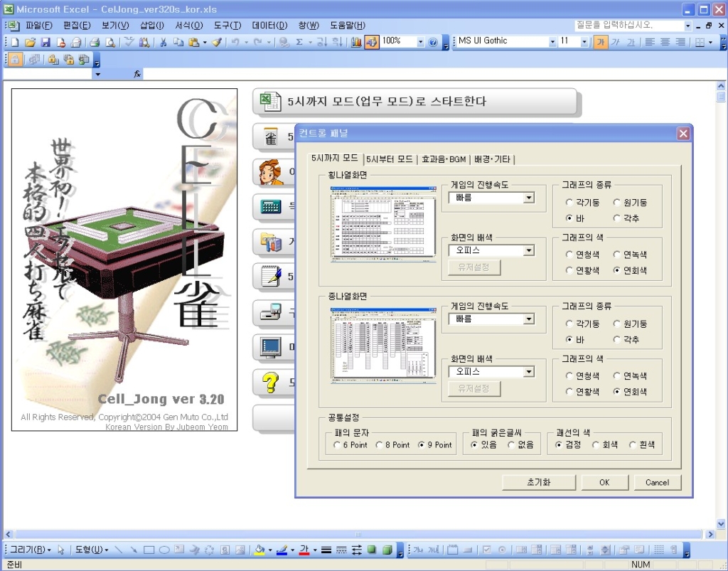Open screen color scheme dropdown in 종나열화면

(x=528, y=372)
